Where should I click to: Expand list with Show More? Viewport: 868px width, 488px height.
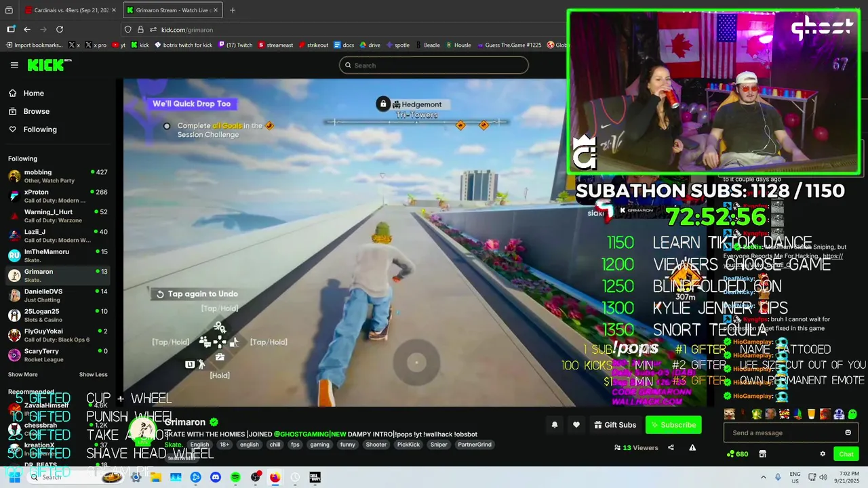22,374
